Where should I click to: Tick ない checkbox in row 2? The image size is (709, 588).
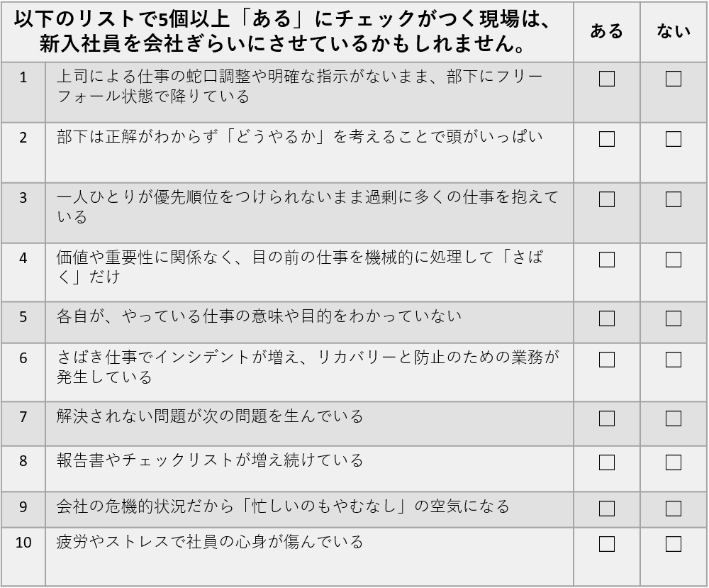(x=674, y=139)
